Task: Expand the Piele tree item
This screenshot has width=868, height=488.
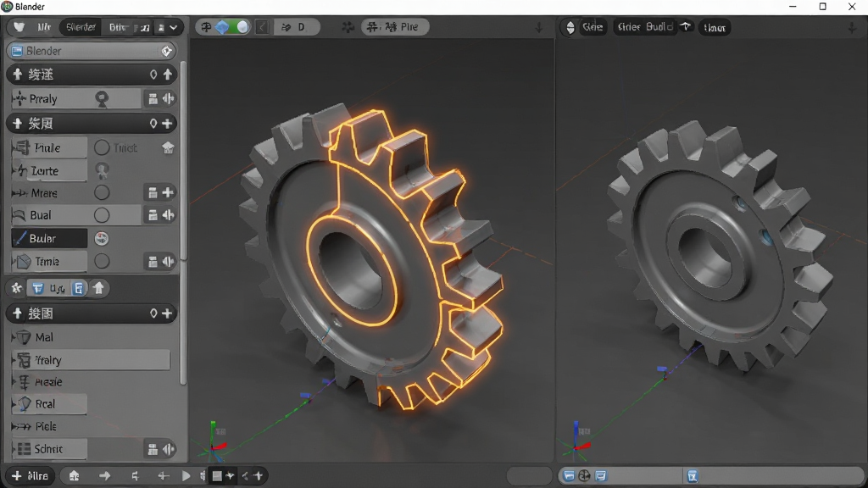Action: pyautogui.click(x=14, y=427)
